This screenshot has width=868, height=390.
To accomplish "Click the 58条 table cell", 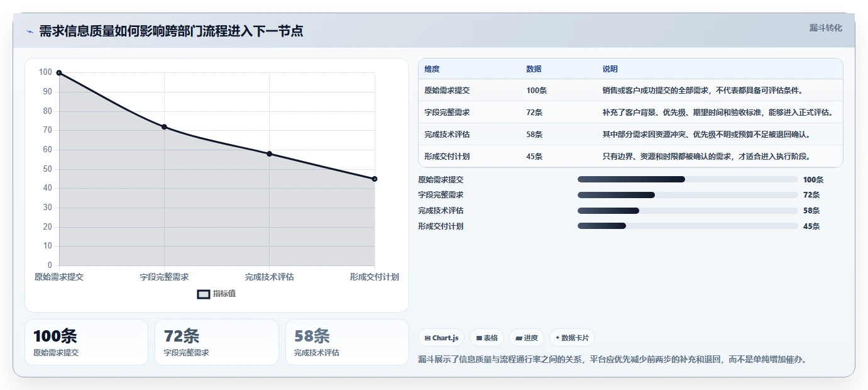I will (534, 135).
